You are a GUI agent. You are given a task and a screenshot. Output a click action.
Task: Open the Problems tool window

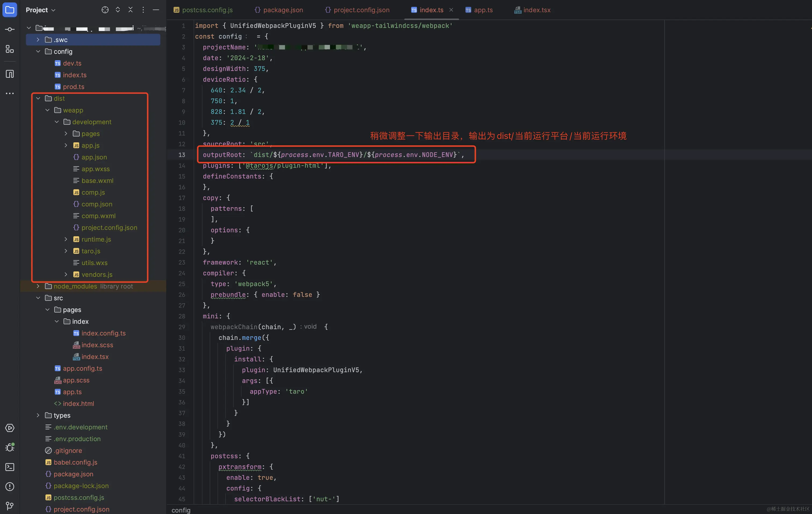coord(9,486)
